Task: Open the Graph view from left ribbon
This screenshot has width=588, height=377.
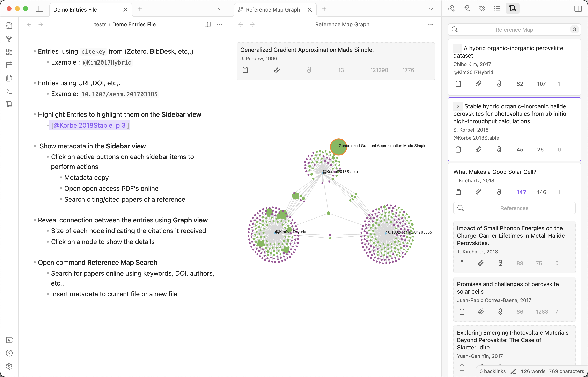Action: [9, 38]
